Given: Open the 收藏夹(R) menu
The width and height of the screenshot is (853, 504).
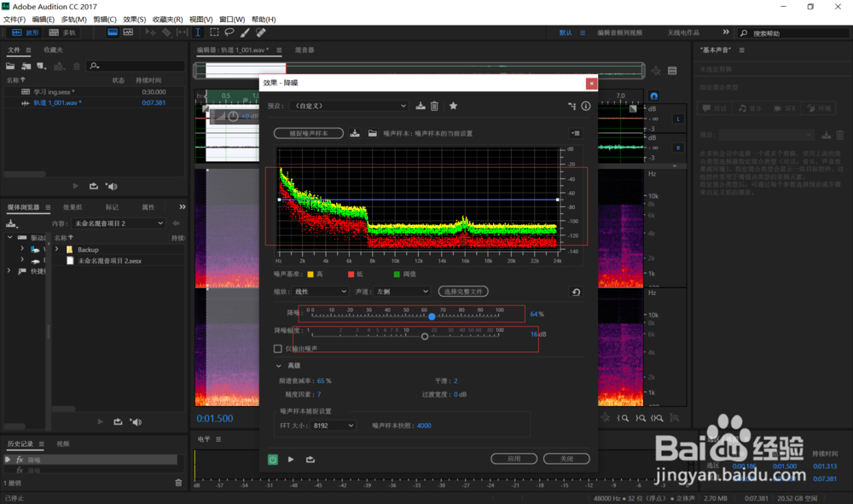Looking at the screenshot, I should pyautogui.click(x=167, y=19).
